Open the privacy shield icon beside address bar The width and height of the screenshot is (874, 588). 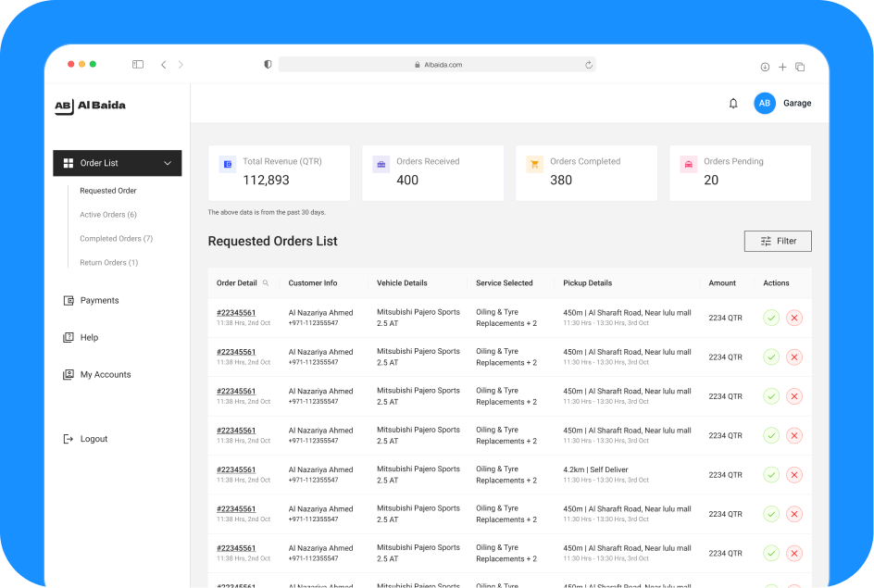click(268, 65)
